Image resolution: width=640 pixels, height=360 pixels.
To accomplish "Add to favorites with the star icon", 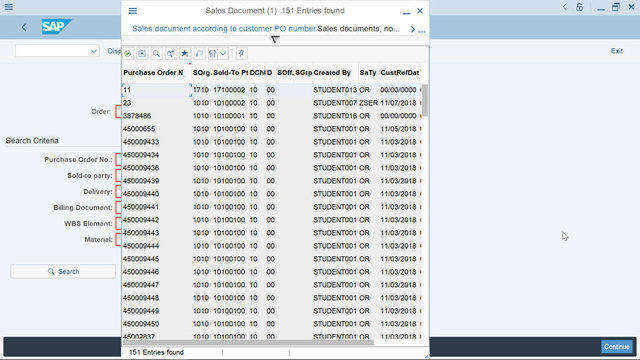I will (185, 53).
